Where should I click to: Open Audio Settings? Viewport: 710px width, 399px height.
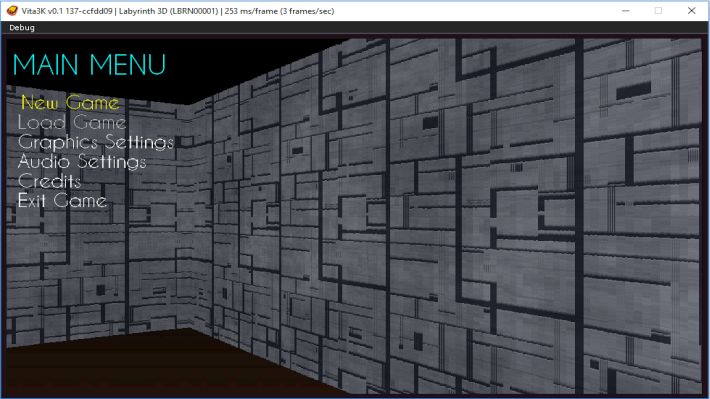pos(82,162)
